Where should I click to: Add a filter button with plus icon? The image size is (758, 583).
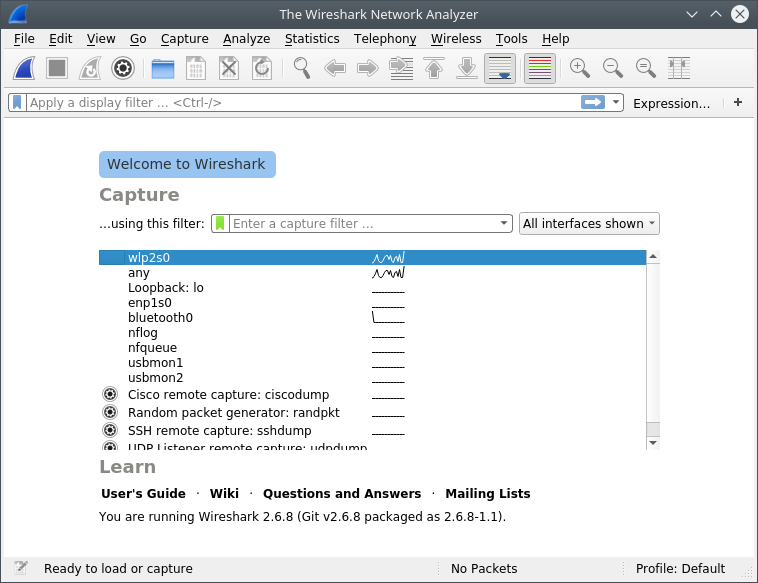738,102
